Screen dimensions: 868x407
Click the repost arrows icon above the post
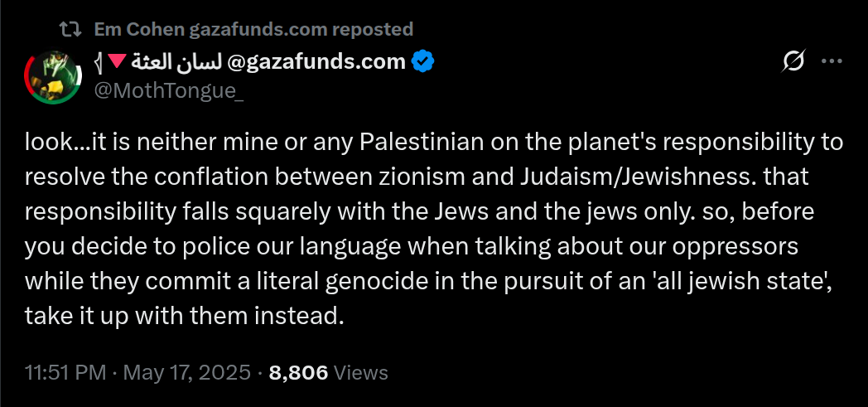(x=71, y=30)
